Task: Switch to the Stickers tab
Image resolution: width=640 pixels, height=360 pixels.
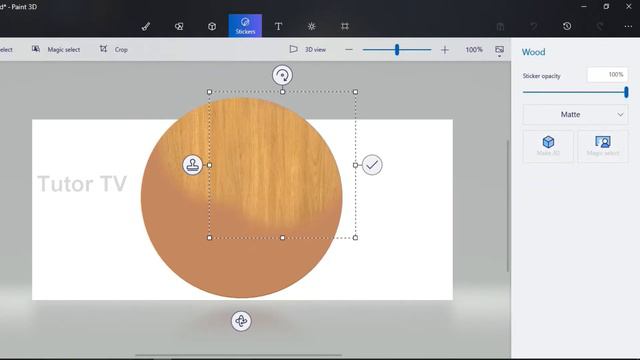Action: [x=245, y=26]
